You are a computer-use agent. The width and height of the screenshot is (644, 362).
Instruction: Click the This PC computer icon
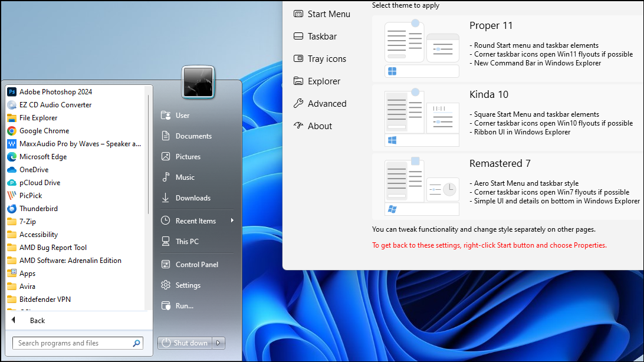point(166,241)
